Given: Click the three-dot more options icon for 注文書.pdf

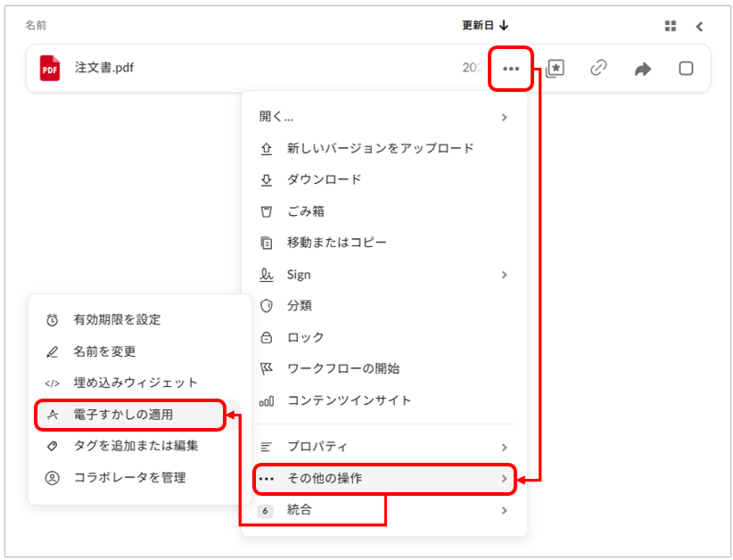Looking at the screenshot, I should [511, 69].
